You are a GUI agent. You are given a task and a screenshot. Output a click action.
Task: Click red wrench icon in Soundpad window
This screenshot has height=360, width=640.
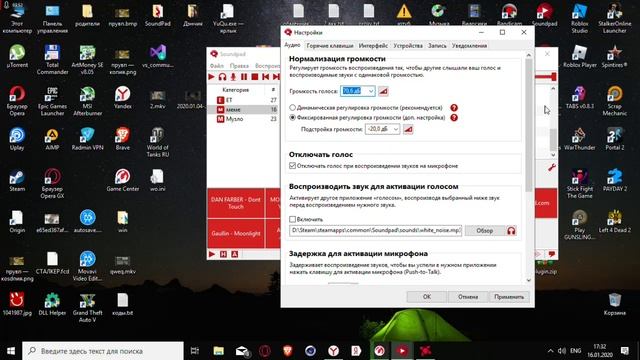click(551, 167)
